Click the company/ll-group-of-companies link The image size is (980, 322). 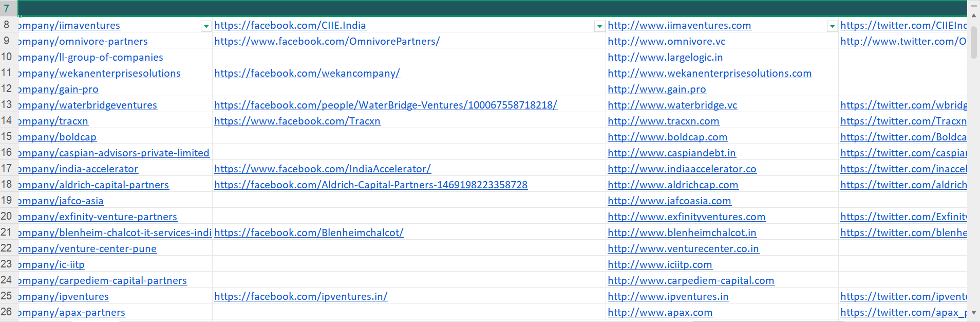coord(91,58)
